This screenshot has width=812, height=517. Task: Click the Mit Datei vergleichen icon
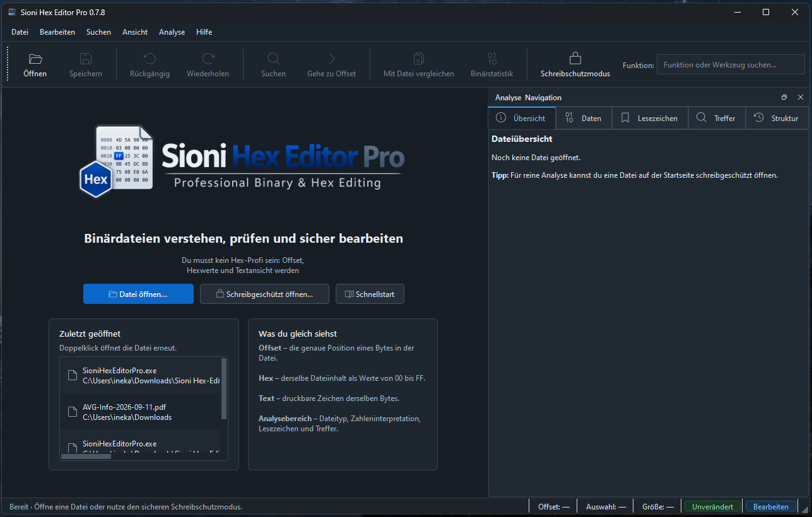click(418, 59)
